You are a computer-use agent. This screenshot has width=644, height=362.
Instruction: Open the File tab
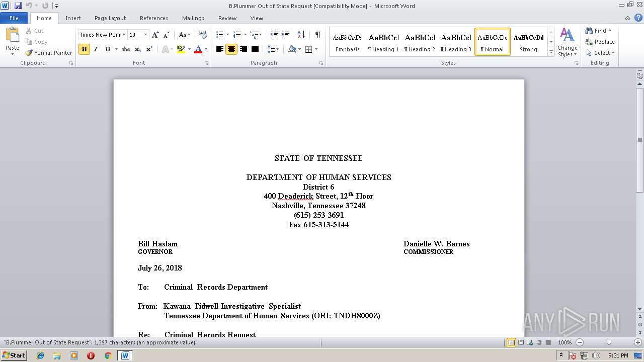[14, 18]
